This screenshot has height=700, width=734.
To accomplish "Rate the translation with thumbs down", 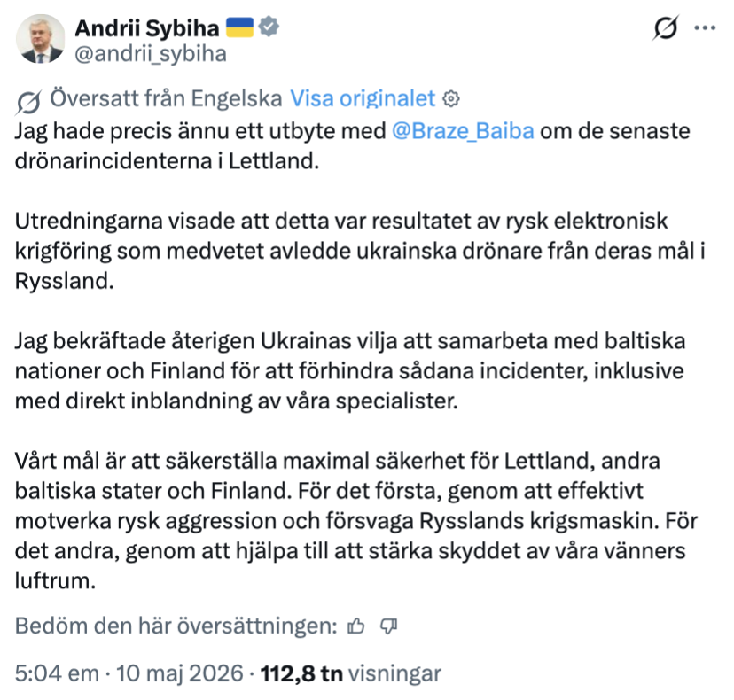I will tap(388, 626).
